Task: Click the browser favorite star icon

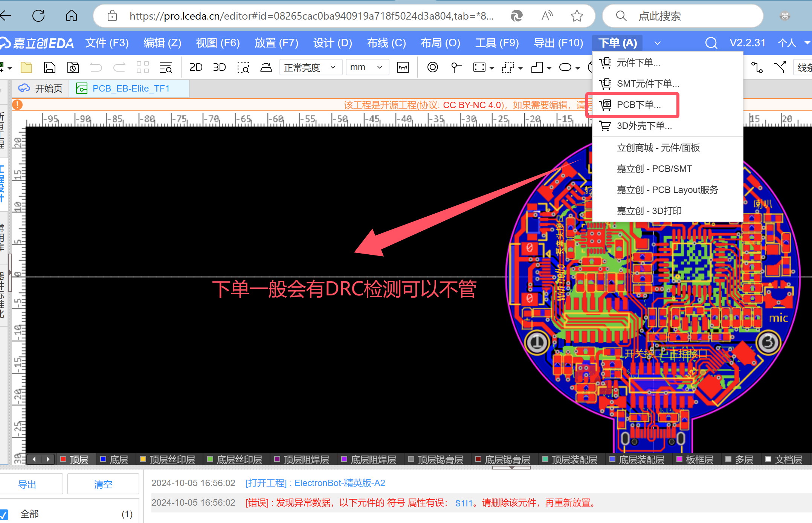Action: coord(577,16)
